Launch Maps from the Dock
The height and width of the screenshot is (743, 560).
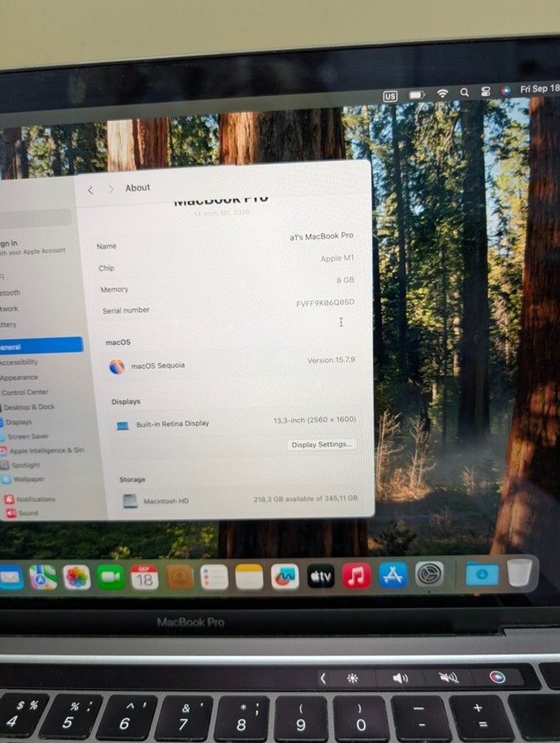point(42,577)
